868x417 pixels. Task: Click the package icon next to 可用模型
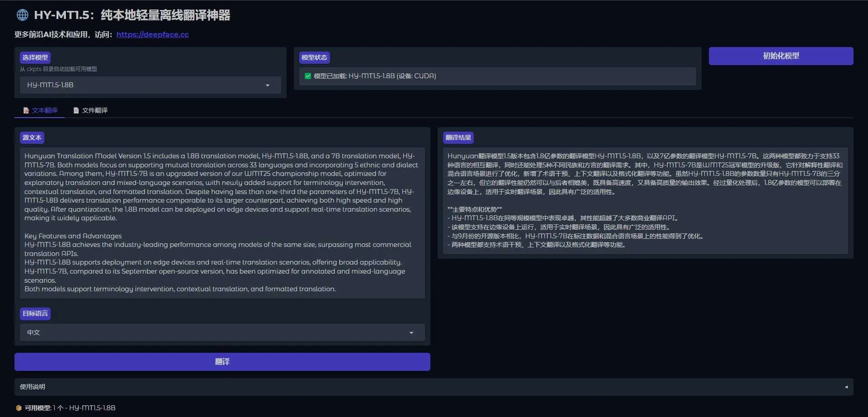[x=19, y=408]
